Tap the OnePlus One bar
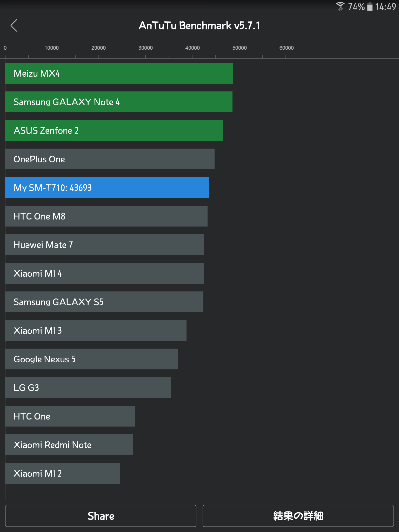399x532 pixels. (x=110, y=159)
